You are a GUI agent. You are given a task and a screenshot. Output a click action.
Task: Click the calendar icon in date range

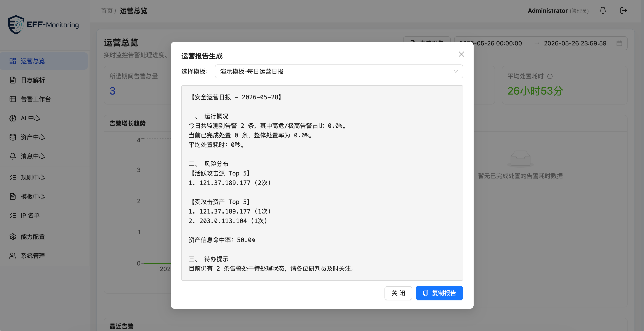619,43
